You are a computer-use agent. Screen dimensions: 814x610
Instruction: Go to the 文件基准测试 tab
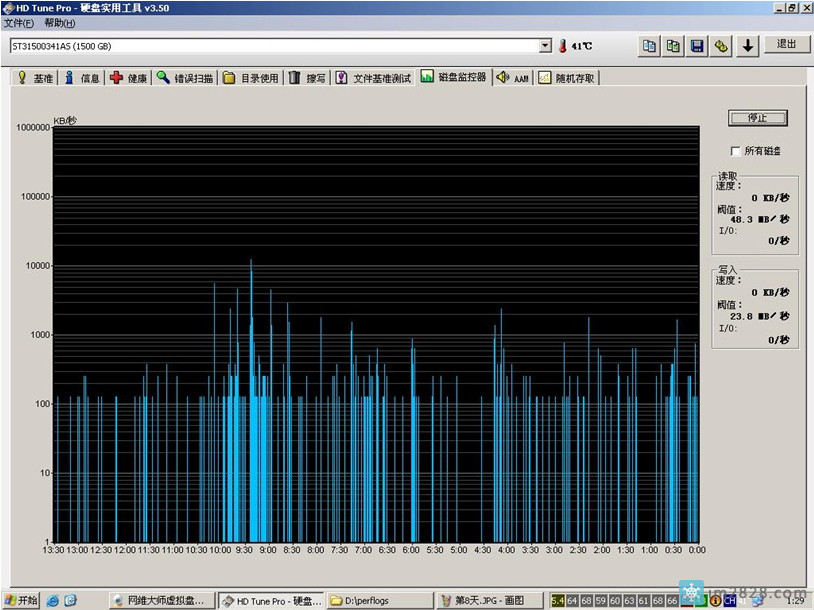coord(373,78)
